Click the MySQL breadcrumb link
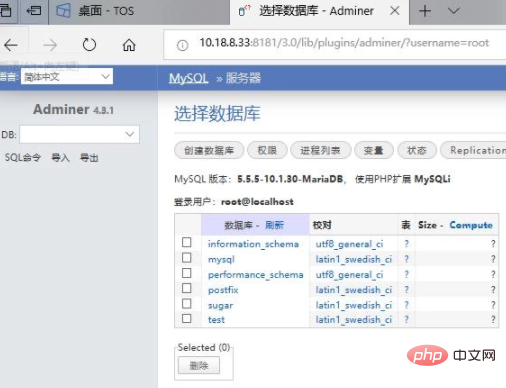Image resolution: width=506 pixels, height=388 pixels. (x=189, y=79)
